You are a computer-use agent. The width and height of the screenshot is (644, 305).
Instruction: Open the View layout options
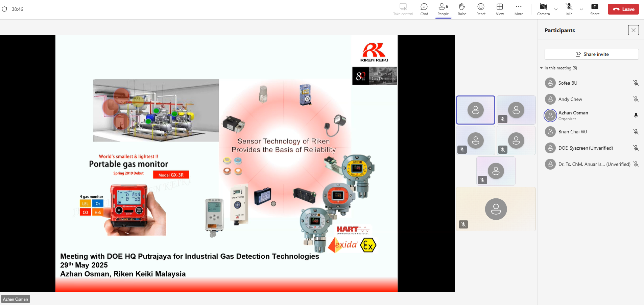(x=500, y=9)
